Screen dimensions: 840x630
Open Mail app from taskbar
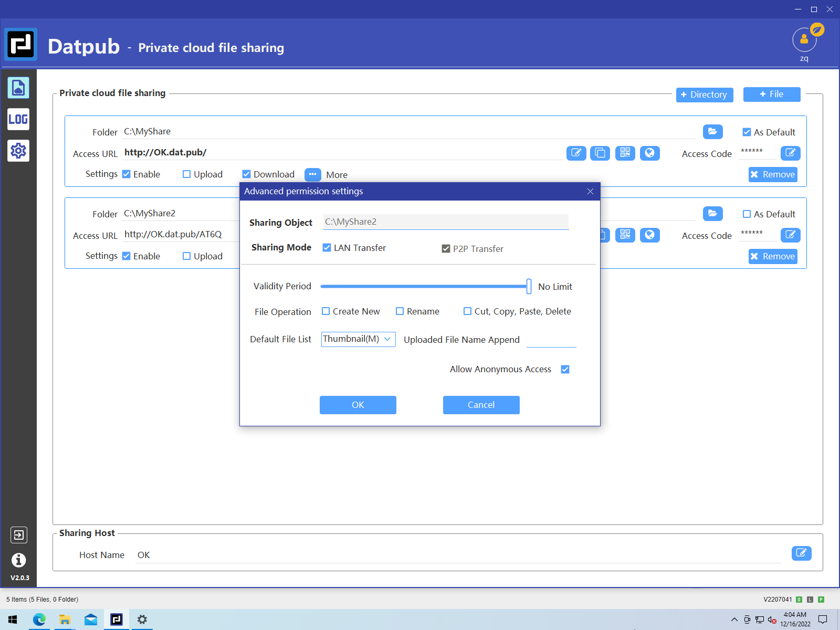(91, 619)
